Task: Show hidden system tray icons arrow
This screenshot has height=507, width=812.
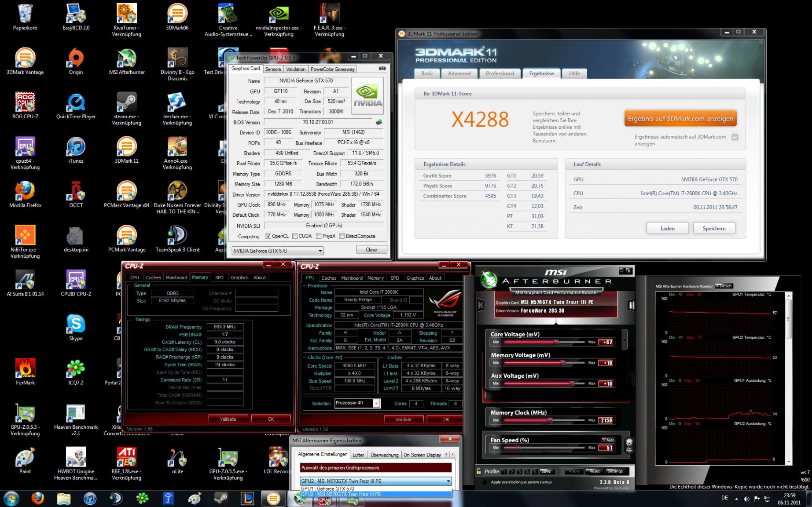Action: [x=736, y=499]
